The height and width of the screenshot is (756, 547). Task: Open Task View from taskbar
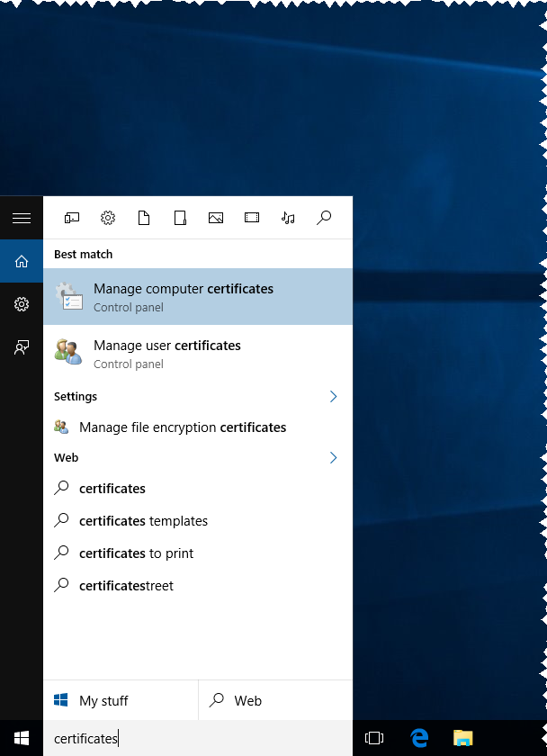tap(374, 738)
